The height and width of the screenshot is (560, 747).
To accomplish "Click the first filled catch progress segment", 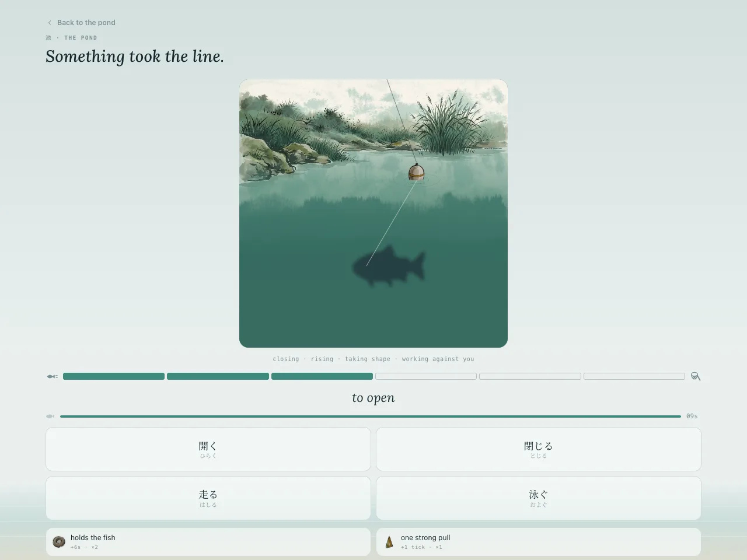I will [114, 376].
